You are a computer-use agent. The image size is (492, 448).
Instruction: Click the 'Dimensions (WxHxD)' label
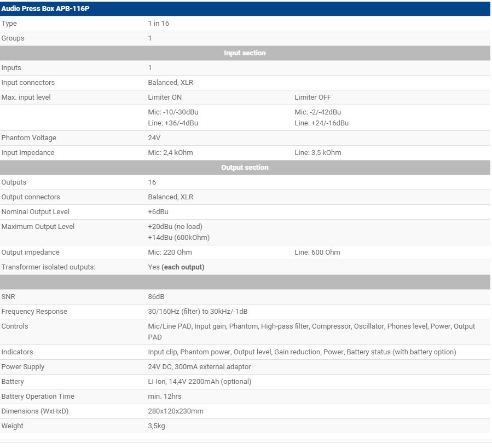point(35,411)
